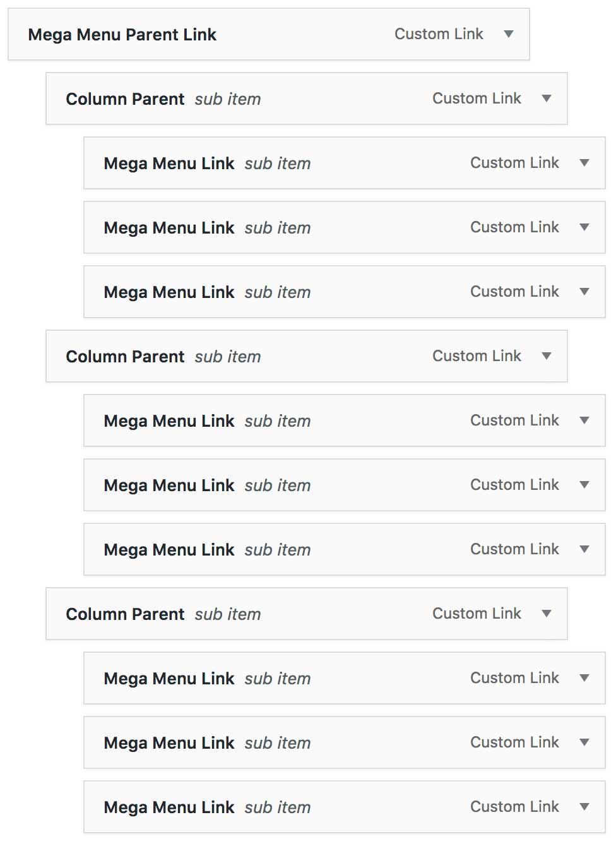
Task: Expand the second Column Parent item arrow
Action: pyautogui.click(x=546, y=356)
